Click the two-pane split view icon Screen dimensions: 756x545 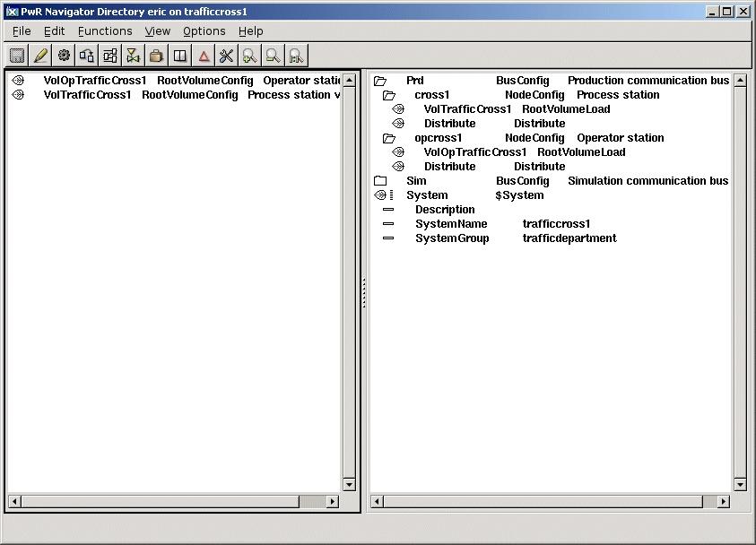[x=180, y=56]
